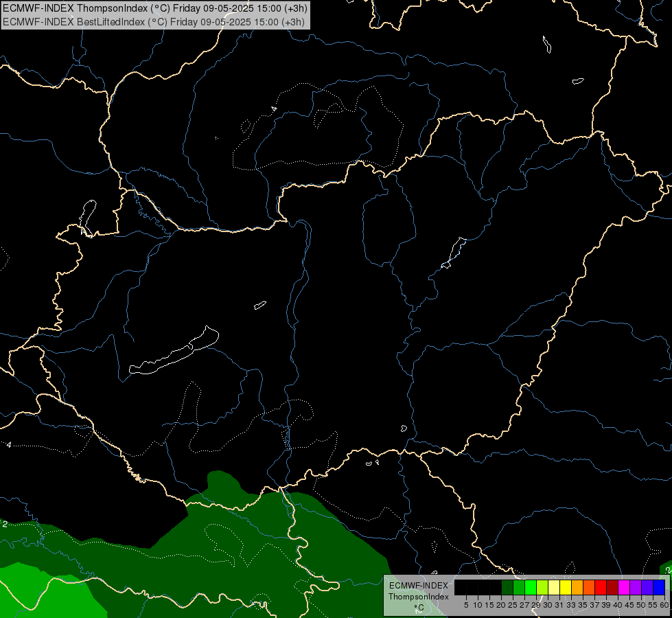Click legend scale value "27"
Viewport: 672px width, 618px height.
coord(524,605)
